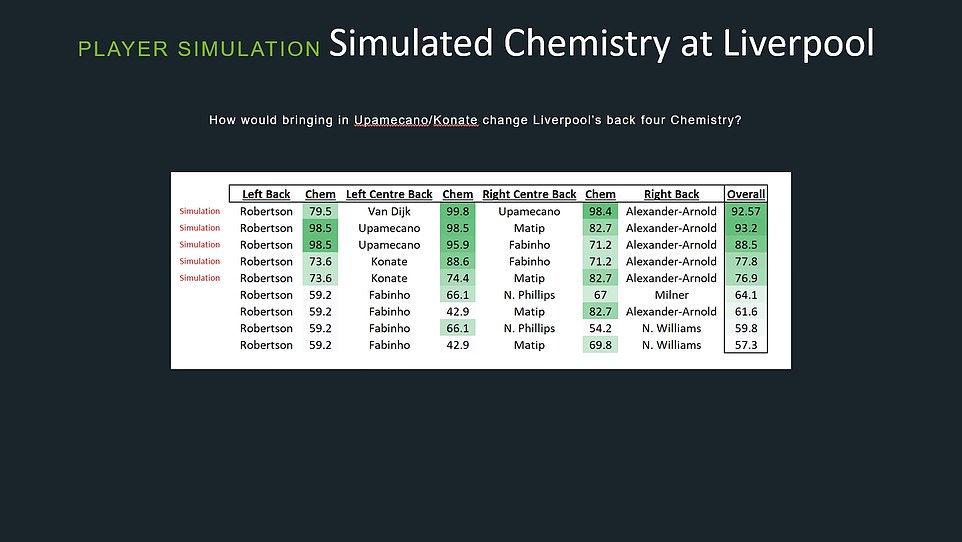Click the 'Right Centre Back' column header
Screen dimensions: 962x542
529,194
